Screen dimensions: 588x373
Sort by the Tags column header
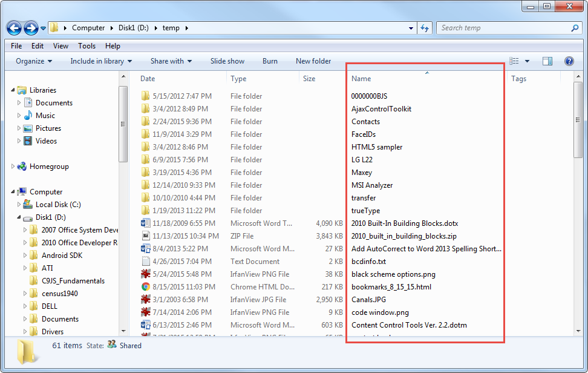pyautogui.click(x=518, y=79)
